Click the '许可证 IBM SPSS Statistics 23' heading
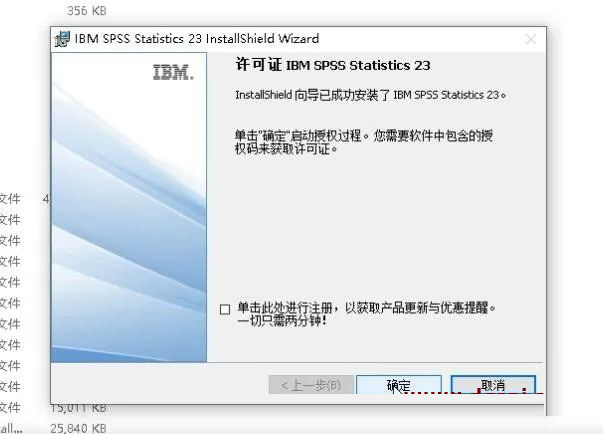The height and width of the screenshot is (434, 603). (x=333, y=65)
